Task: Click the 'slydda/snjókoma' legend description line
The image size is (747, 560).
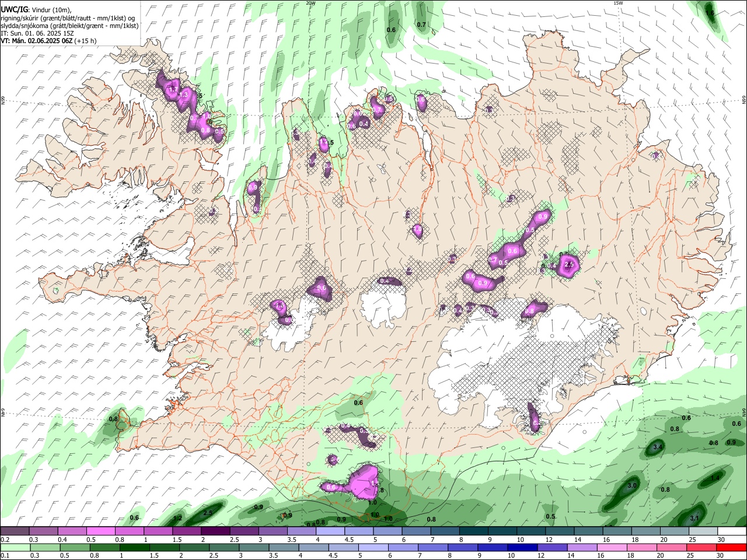Action: pos(69,26)
